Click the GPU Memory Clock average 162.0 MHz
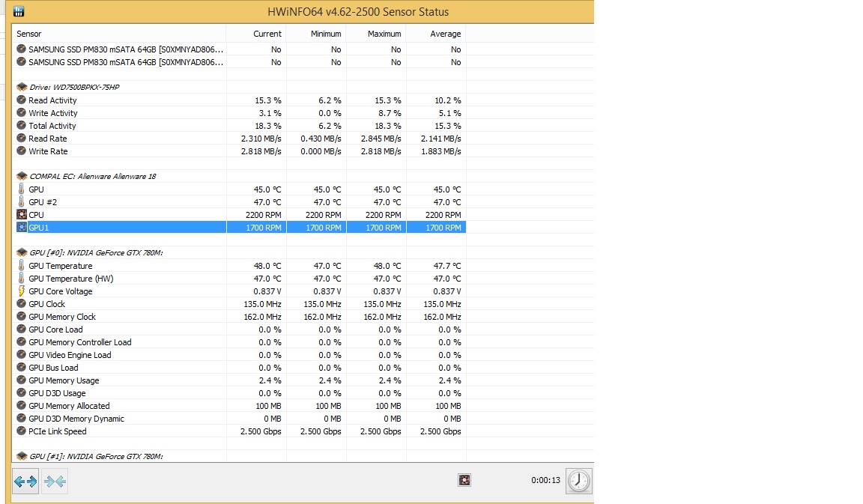Screen dimensions: 863x504 click(443, 316)
